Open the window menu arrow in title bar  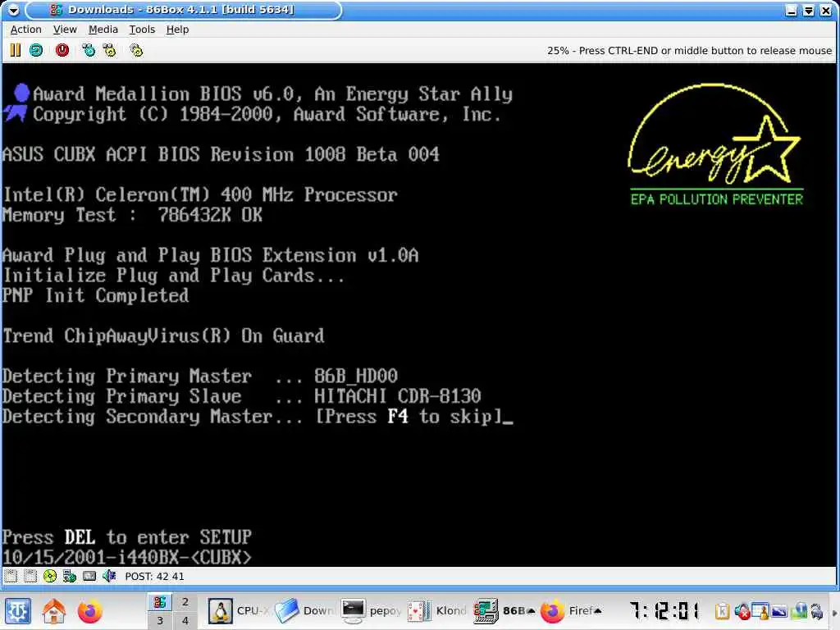pos(13,10)
